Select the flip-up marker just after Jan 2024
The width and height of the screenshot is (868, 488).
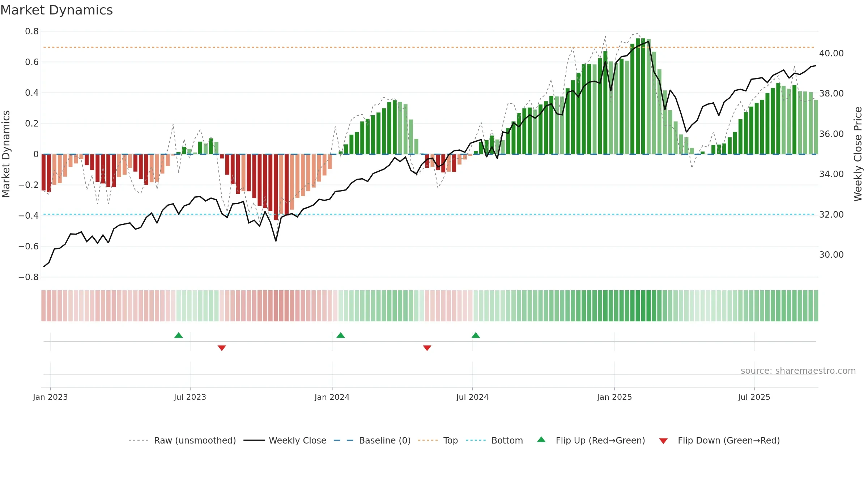coord(341,335)
